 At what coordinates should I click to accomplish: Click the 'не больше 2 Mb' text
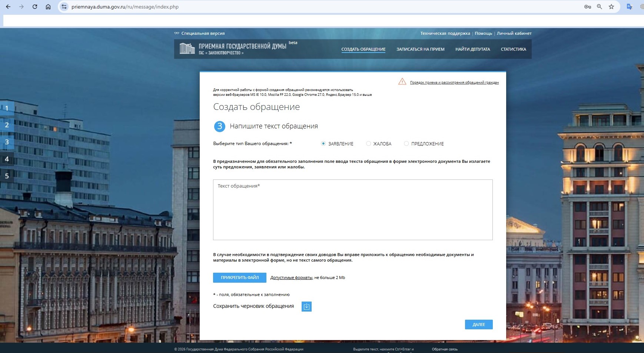330,278
